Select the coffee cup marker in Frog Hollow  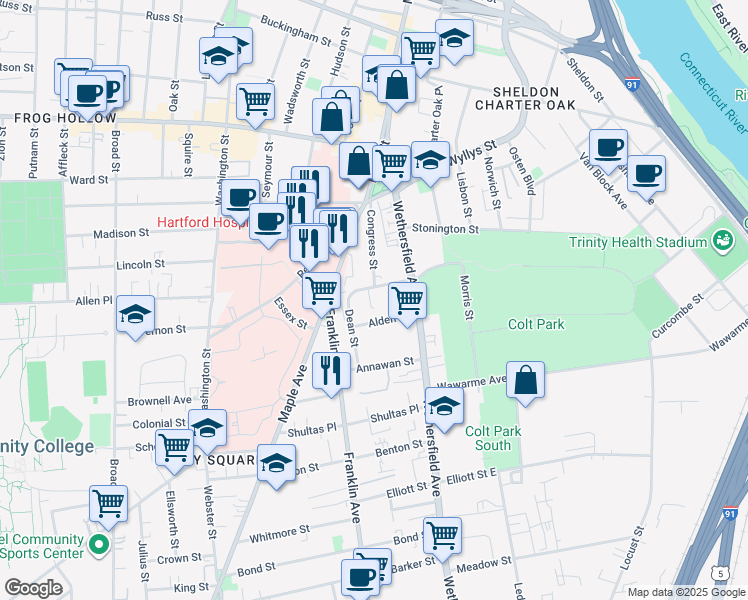coord(88,94)
